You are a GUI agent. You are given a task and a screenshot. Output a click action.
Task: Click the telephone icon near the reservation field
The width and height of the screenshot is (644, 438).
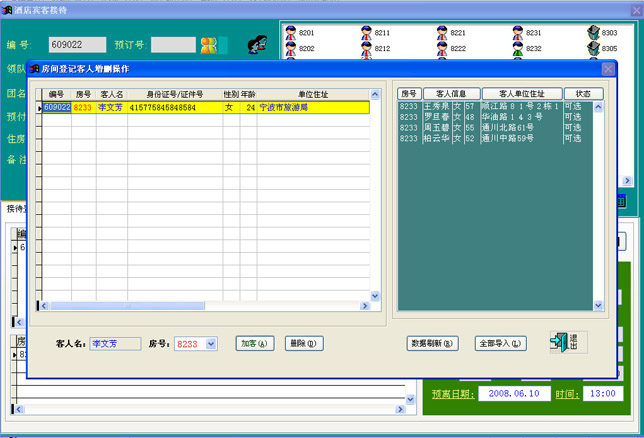coord(257,45)
